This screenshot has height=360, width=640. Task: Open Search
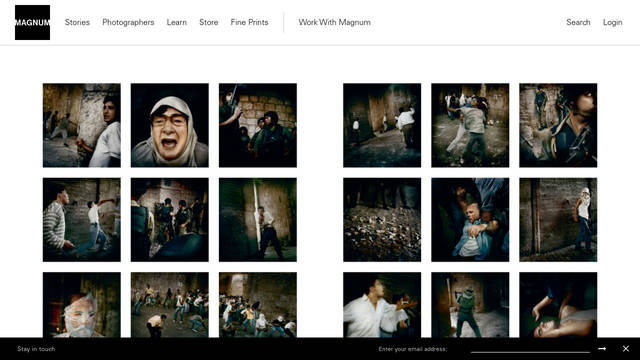pos(578,22)
